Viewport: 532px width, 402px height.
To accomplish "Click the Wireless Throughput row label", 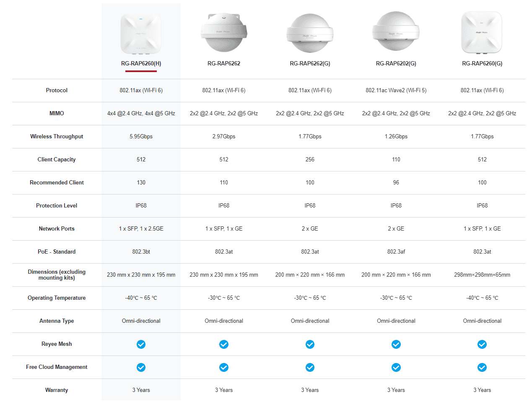I will click(x=57, y=136).
